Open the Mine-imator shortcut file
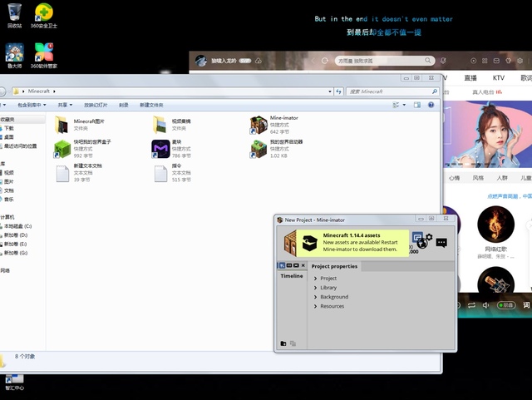The width and height of the screenshot is (532, 400). pos(259,125)
